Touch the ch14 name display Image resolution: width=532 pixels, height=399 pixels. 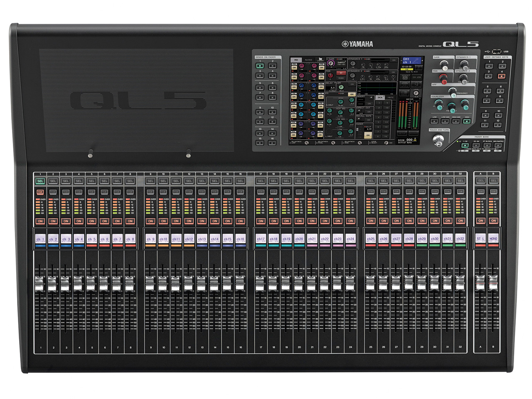tap(215, 239)
